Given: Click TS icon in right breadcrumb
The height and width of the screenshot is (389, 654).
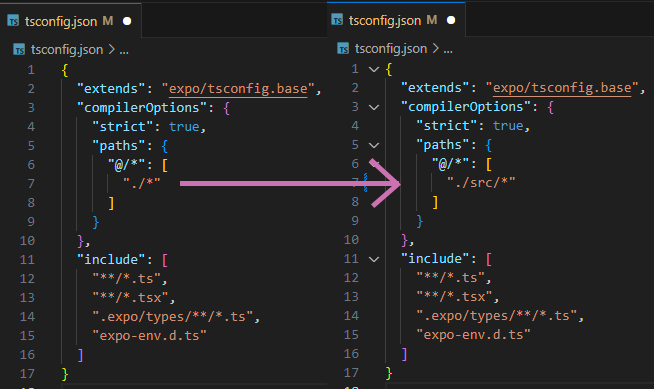Looking at the screenshot, I should click(343, 49).
